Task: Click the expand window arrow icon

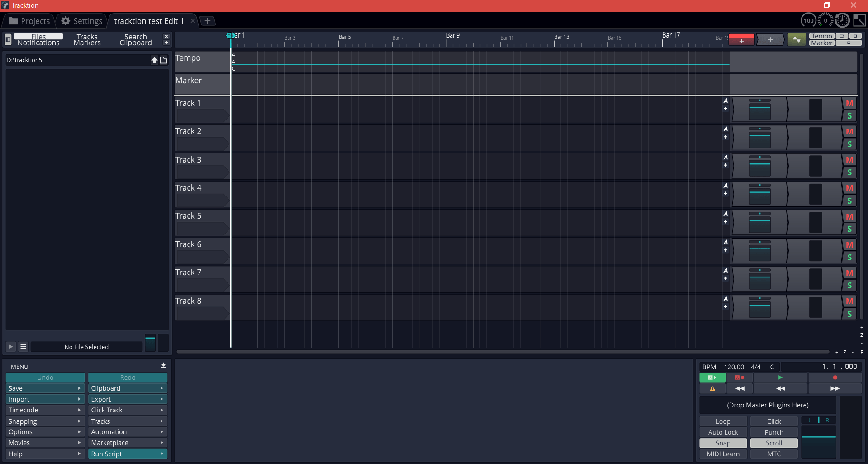Action: 859,20
